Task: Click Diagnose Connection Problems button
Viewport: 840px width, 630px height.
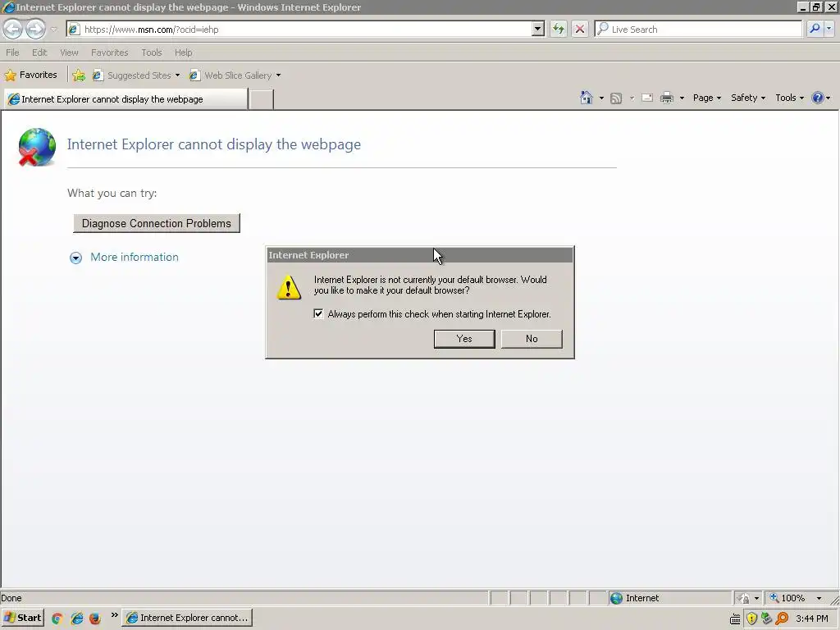Action: point(157,223)
